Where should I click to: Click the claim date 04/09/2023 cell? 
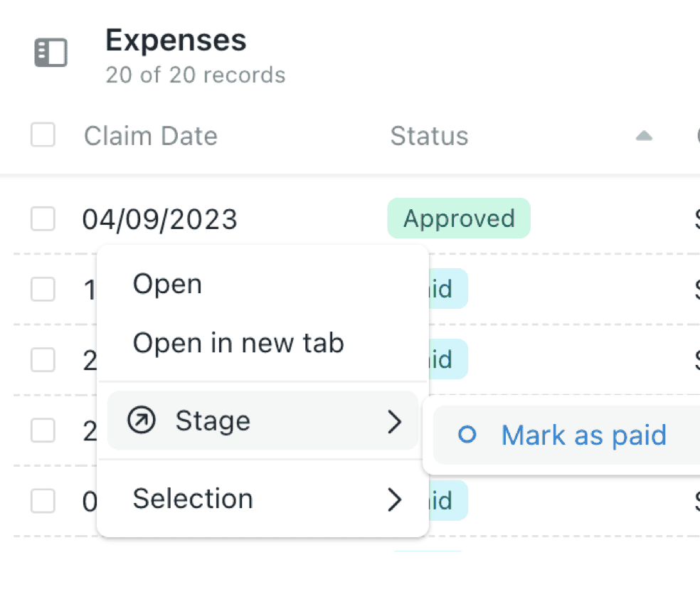160,218
